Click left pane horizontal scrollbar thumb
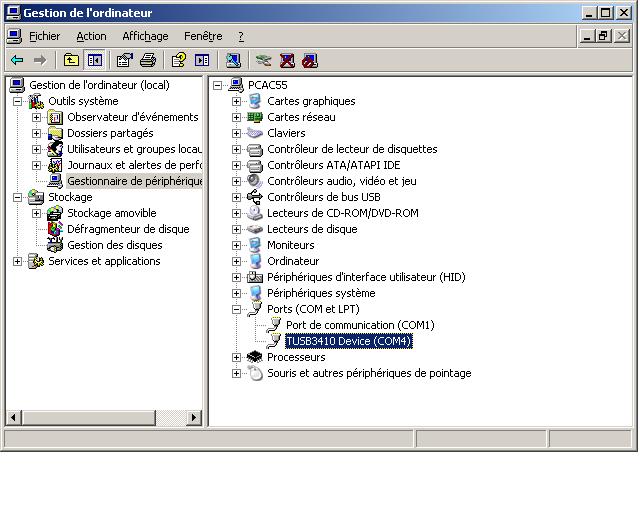The width and height of the screenshot is (640, 512). (89, 417)
